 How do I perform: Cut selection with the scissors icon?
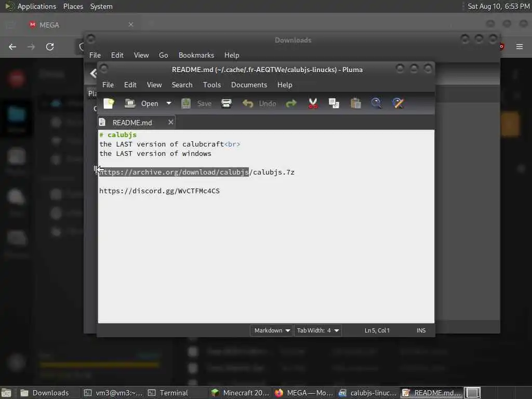coord(313,103)
